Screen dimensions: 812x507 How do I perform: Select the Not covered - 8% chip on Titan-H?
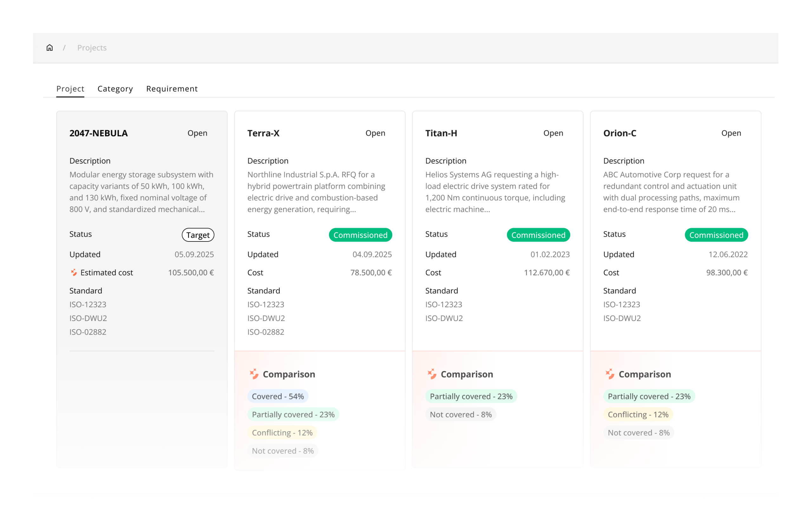(x=460, y=414)
